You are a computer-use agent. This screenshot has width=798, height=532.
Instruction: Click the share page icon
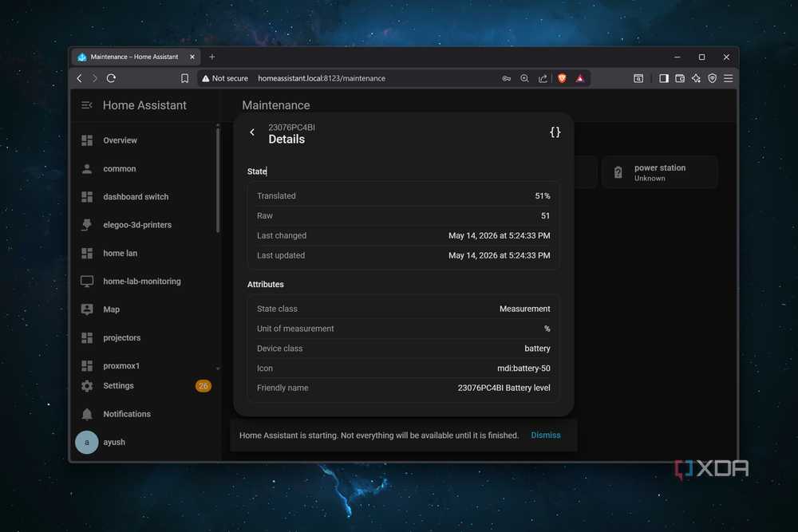click(543, 78)
